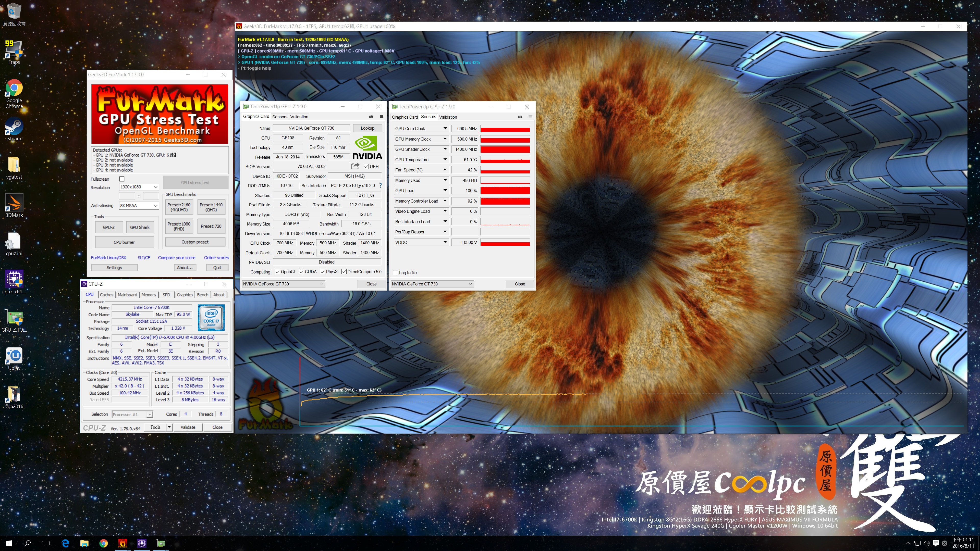
Task: Open the hamburger menu in GPU-Z Graphics Card window
Action: 382,117
